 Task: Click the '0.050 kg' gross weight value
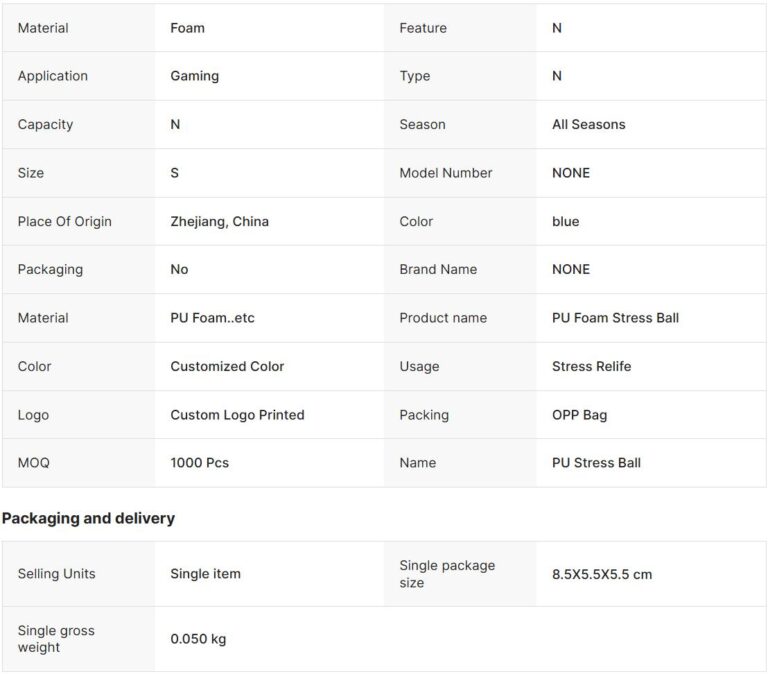(x=198, y=639)
